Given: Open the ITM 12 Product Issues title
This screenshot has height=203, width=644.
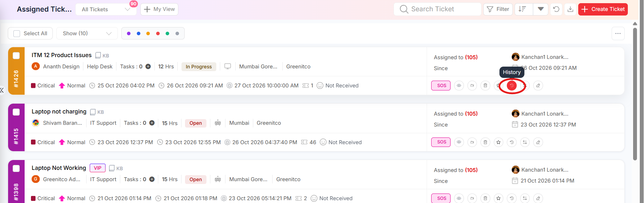Looking at the screenshot, I should (x=62, y=55).
